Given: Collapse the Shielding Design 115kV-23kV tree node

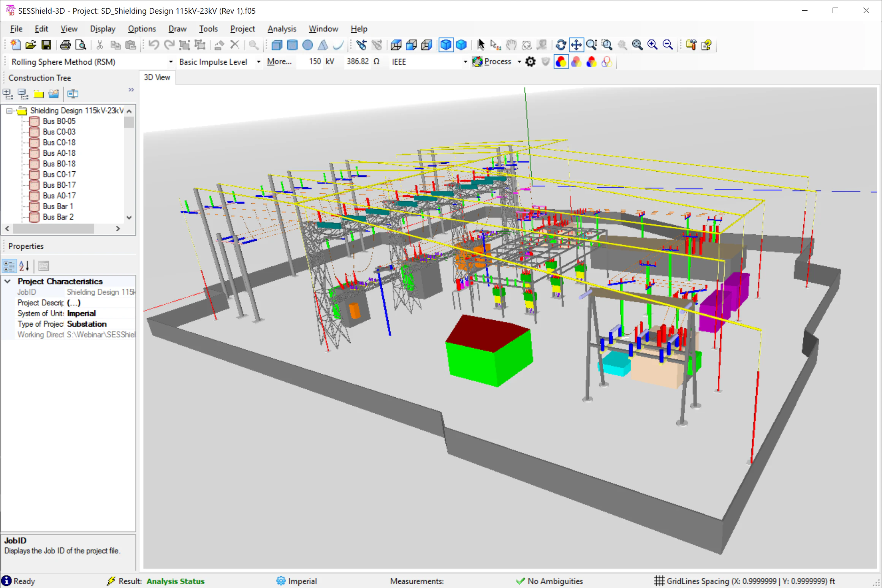Looking at the screenshot, I should (9, 111).
